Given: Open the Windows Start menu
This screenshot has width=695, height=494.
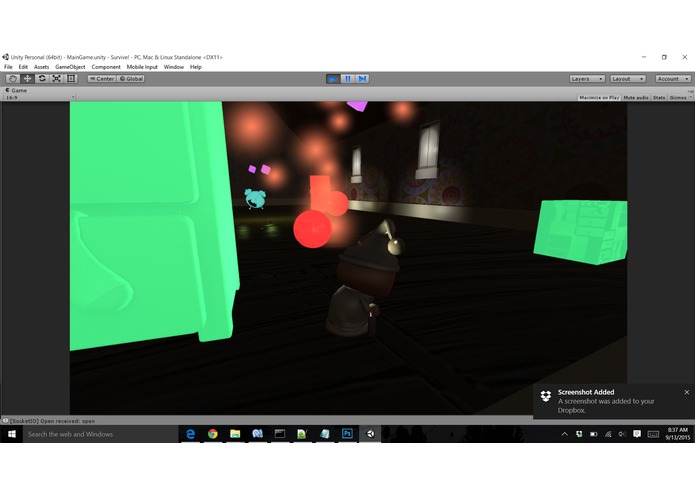Looking at the screenshot, I should click(12, 434).
